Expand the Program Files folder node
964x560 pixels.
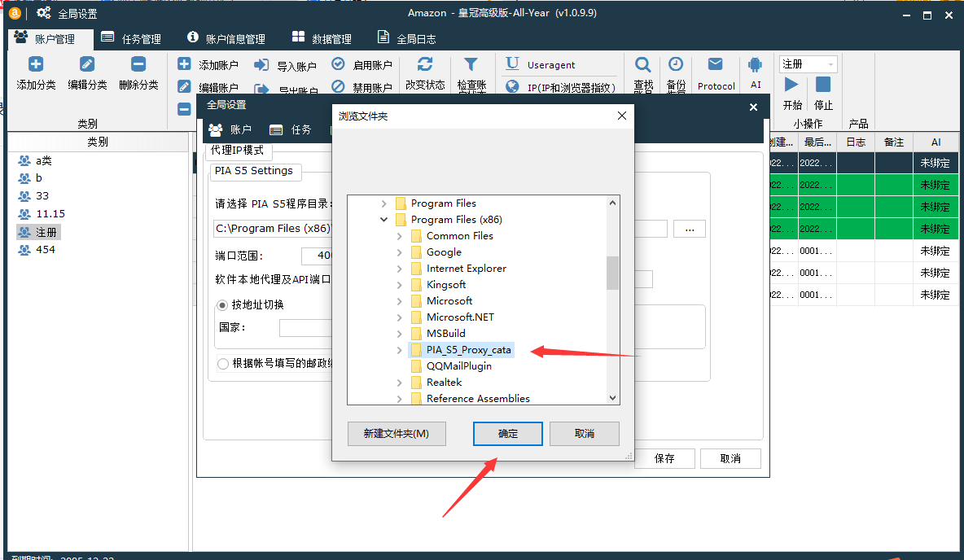(x=383, y=203)
